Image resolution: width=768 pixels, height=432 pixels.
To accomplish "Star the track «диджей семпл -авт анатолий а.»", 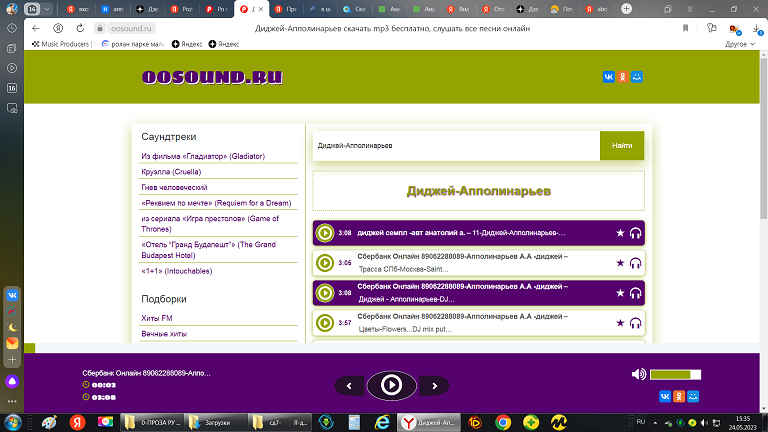I will point(620,233).
